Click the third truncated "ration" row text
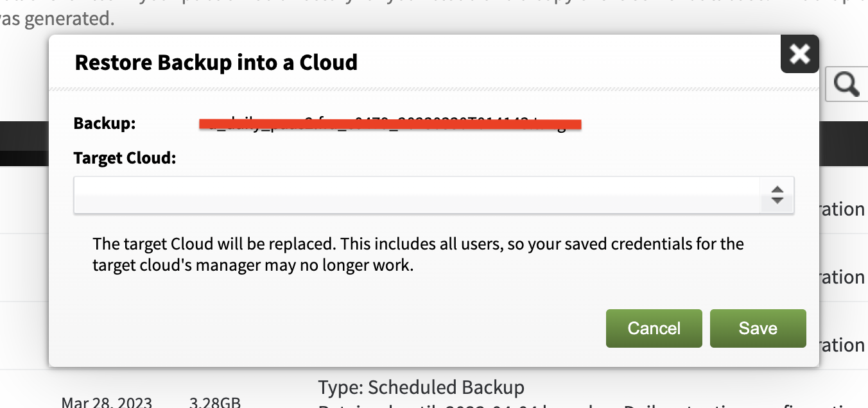Viewport: 868px width, 408px height. (x=843, y=345)
